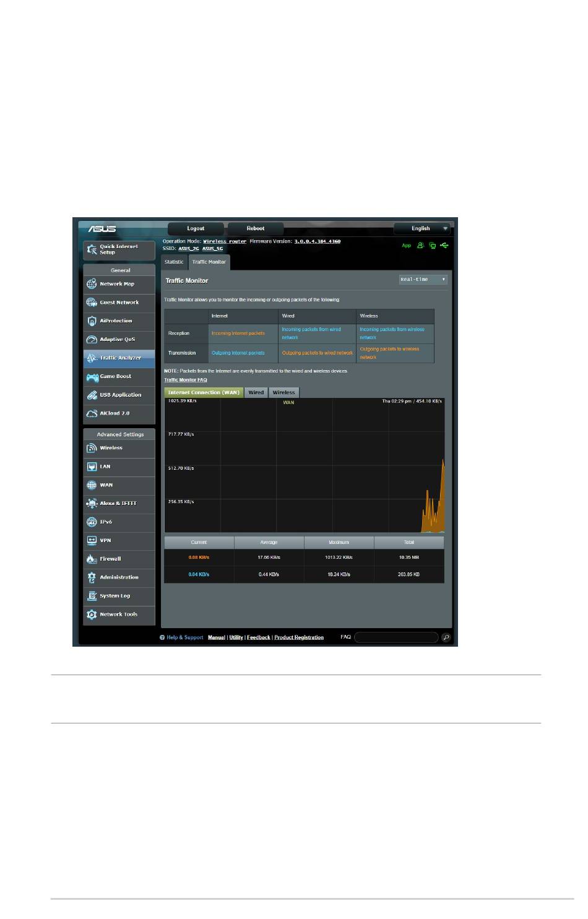Click the ASUS logo
The image size is (588, 919).
pos(102,229)
